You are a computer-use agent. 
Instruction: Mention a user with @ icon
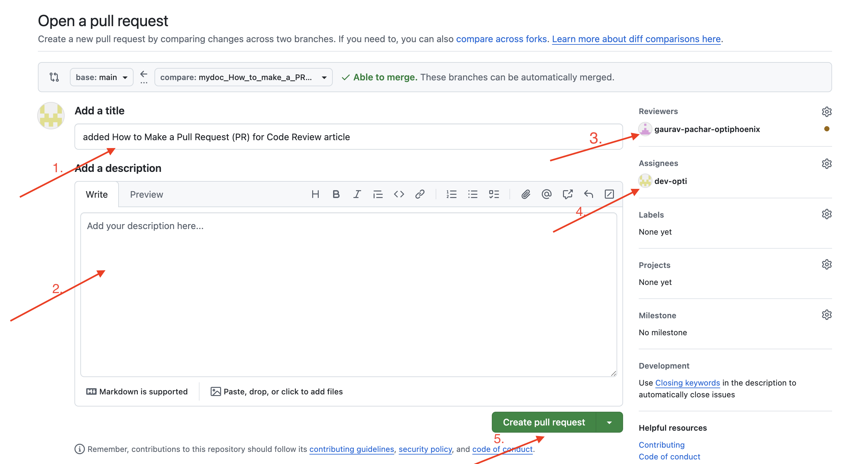(546, 194)
